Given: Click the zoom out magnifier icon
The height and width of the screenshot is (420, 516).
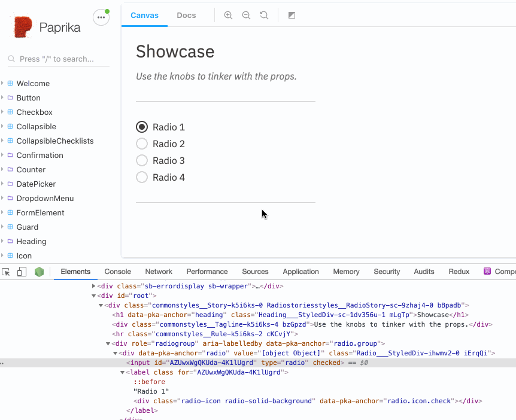Looking at the screenshot, I should (246, 15).
